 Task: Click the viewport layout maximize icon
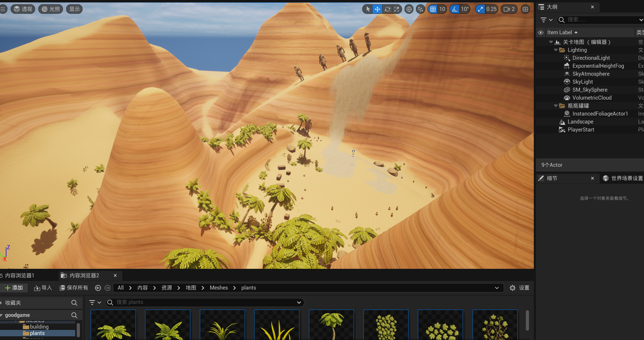click(x=525, y=9)
